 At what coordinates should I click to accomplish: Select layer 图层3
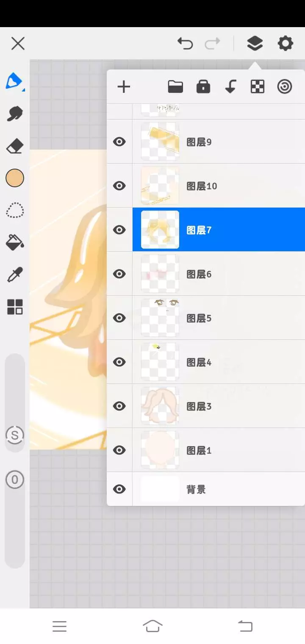pos(219,406)
